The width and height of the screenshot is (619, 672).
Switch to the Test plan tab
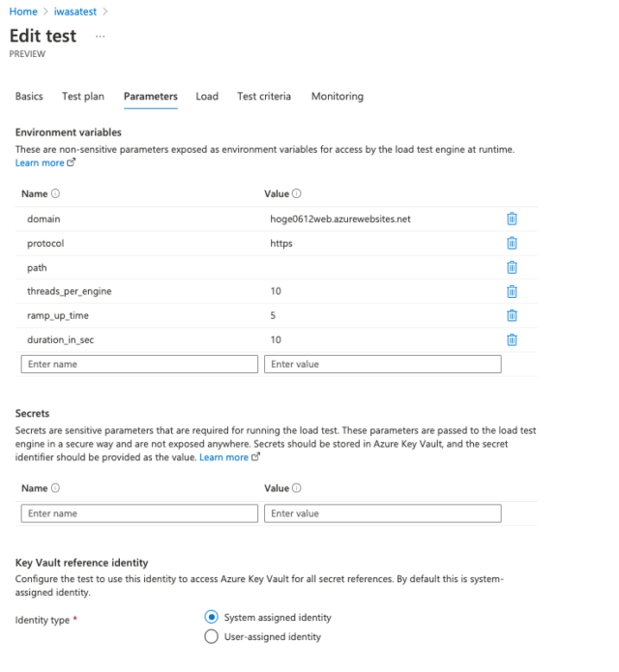point(83,96)
